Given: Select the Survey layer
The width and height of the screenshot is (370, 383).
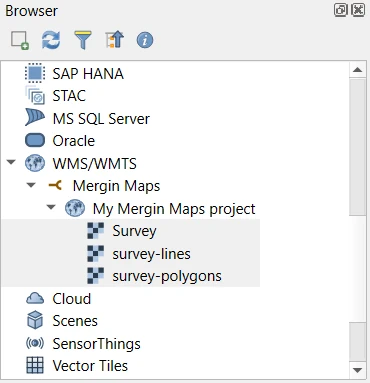Looking at the screenshot, I should [134, 231].
